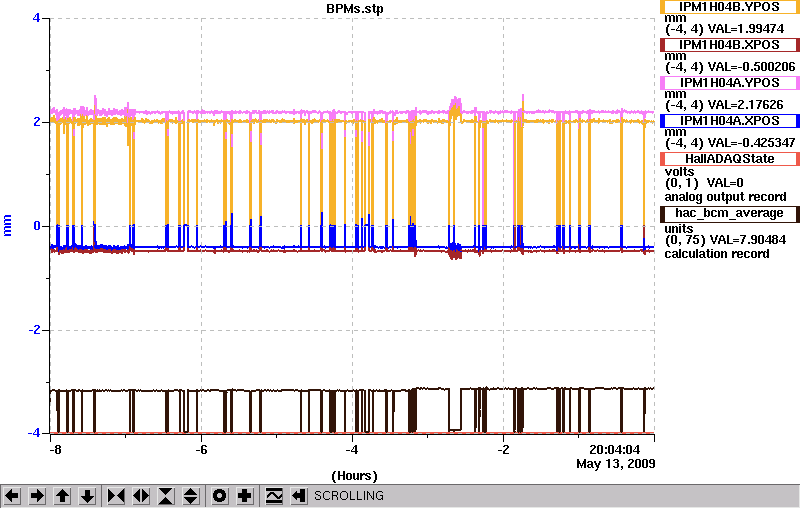Viewport: 800px width, 508px height.
Task: Zoom in horizontally using the inward-triangles bowtie icon
Action: [x=116, y=496]
